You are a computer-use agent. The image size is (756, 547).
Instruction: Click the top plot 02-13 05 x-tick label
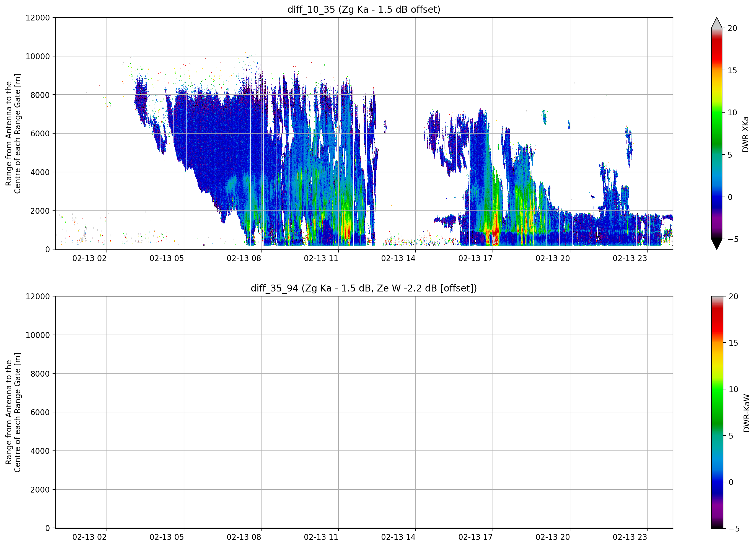click(x=167, y=259)
